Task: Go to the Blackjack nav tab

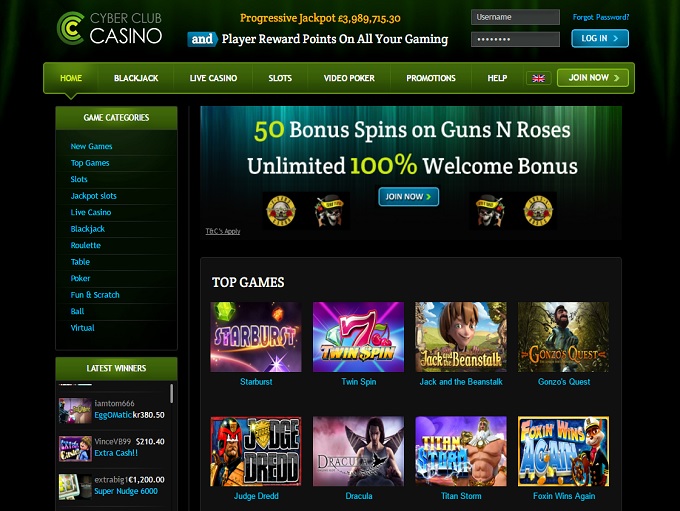Action: point(136,78)
